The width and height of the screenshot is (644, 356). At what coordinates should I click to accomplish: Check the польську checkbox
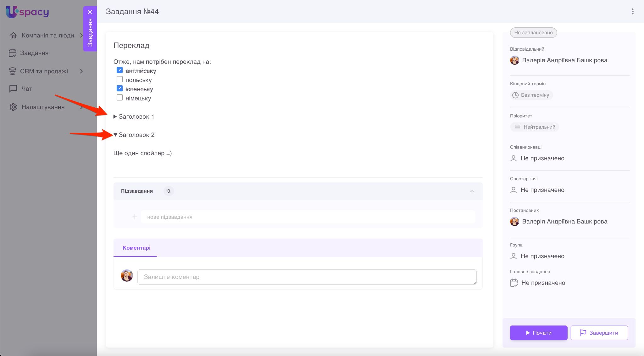coord(119,79)
